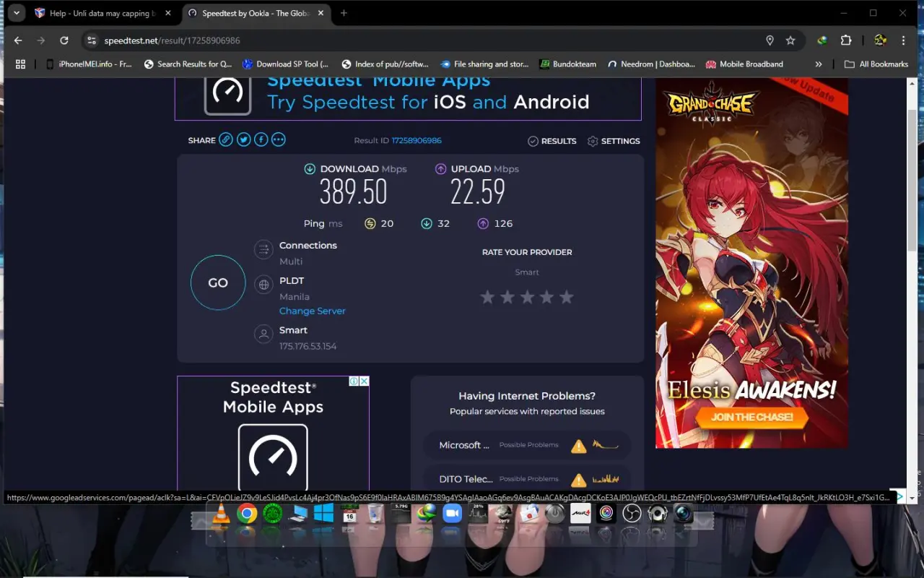Click the Smart provider user icon
924x578 pixels.
[263, 334]
